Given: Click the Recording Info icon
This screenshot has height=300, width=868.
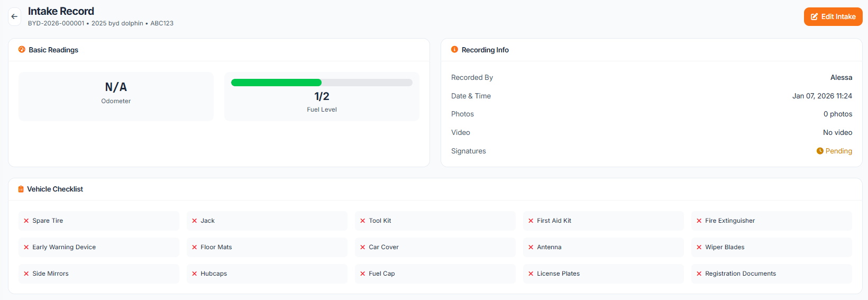Looking at the screenshot, I should coord(454,50).
